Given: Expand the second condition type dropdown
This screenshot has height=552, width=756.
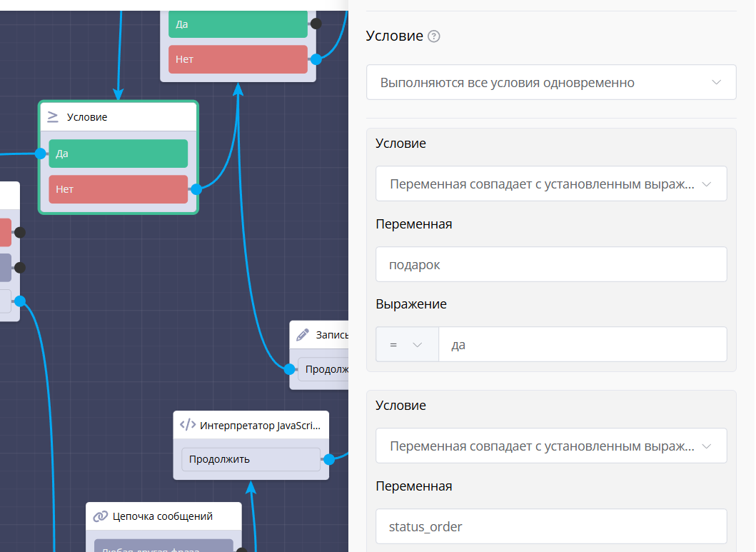Looking at the screenshot, I should point(550,446).
